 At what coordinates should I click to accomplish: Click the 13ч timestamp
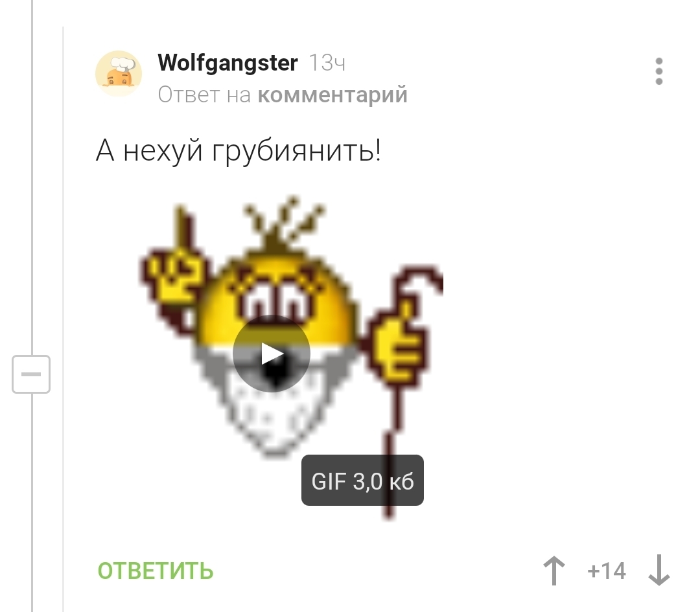tap(327, 63)
